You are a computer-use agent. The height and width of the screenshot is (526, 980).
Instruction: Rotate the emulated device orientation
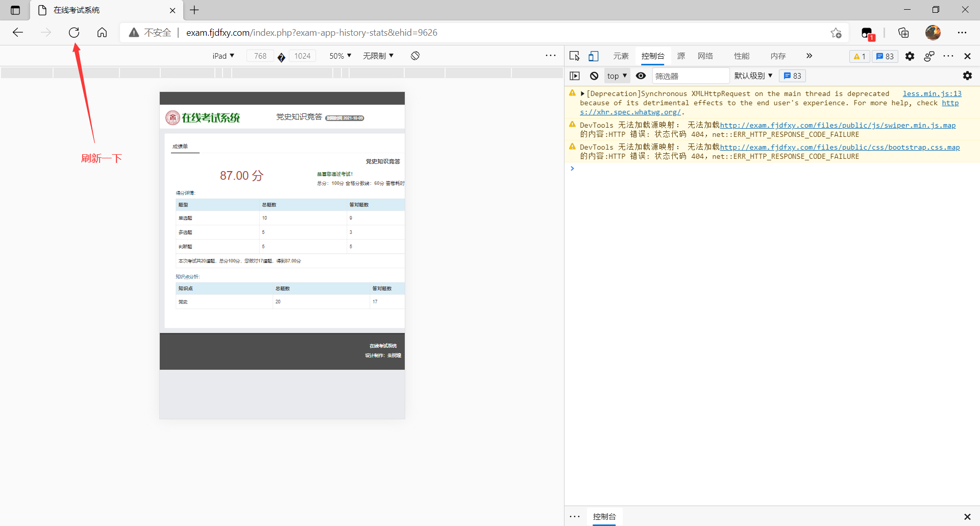415,56
